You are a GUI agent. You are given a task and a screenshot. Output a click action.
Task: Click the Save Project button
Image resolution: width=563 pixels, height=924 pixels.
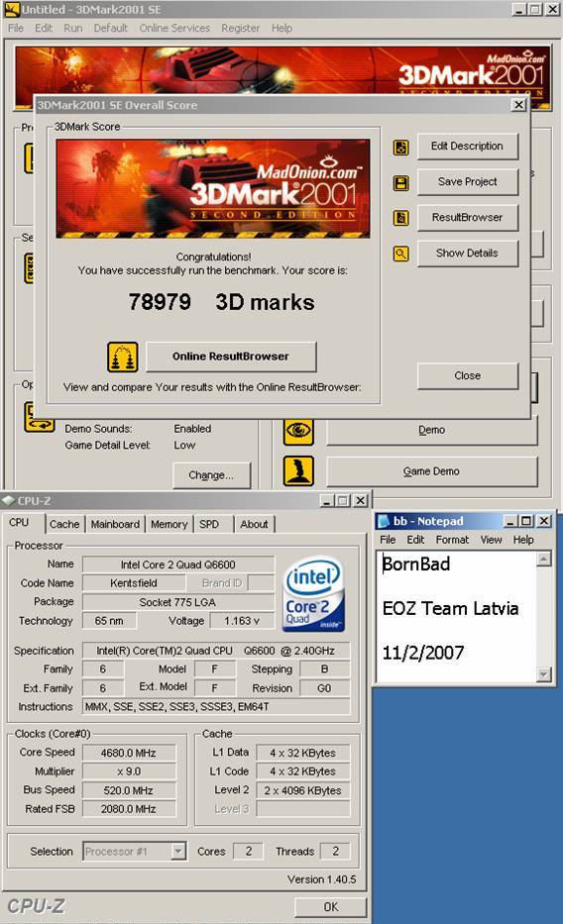click(x=468, y=182)
